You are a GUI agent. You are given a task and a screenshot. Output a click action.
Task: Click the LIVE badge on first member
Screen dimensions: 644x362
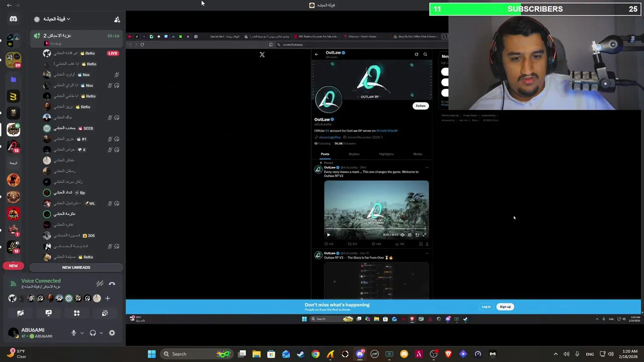point(113,53)
